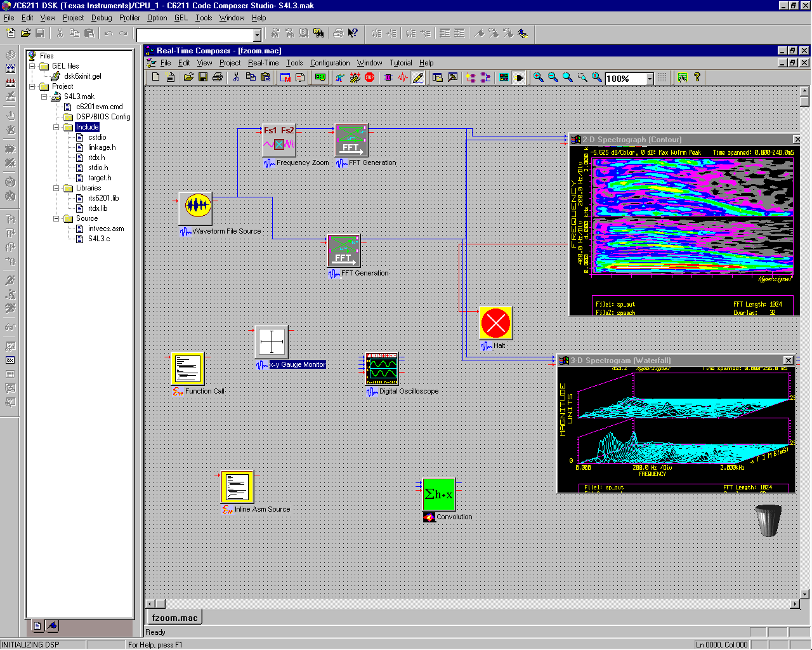The height and width of the screenshot is (650, 812).
Task: Click the zoom out magnifier icon
Action: [553, 77]
